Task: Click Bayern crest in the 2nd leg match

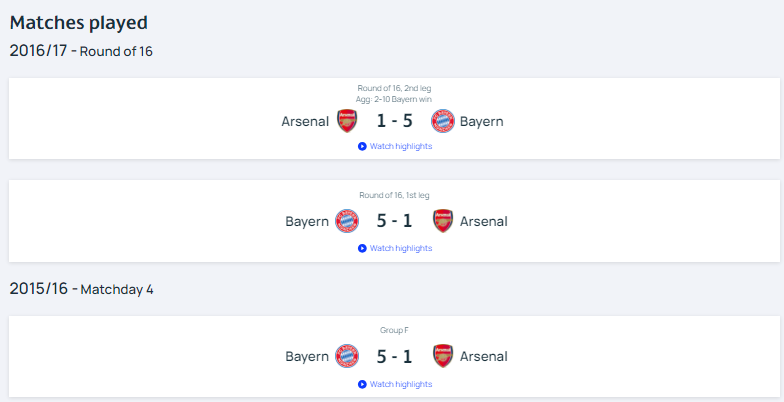Action: pos(442,121)
